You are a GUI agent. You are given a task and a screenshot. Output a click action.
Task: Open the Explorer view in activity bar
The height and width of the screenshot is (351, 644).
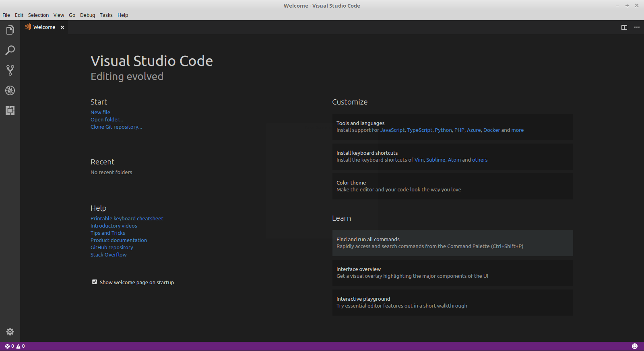pos(10,30)
